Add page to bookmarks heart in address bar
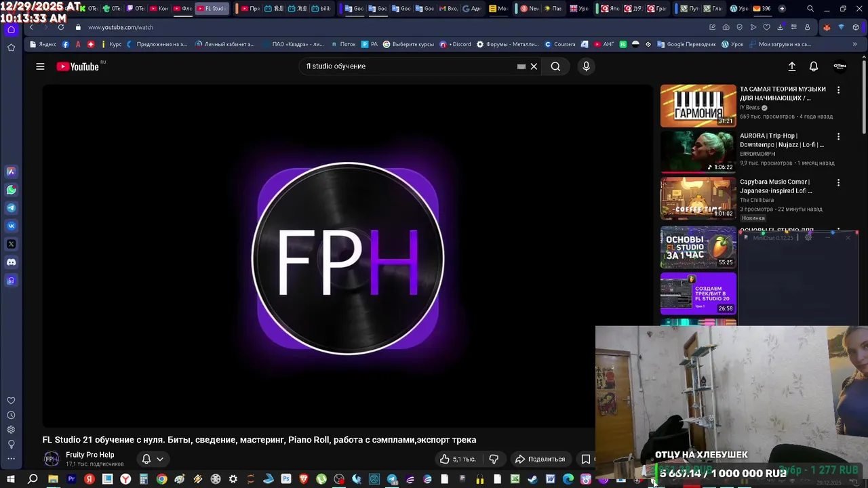Screen dimensions: 868x488 [x=766, y=27]
